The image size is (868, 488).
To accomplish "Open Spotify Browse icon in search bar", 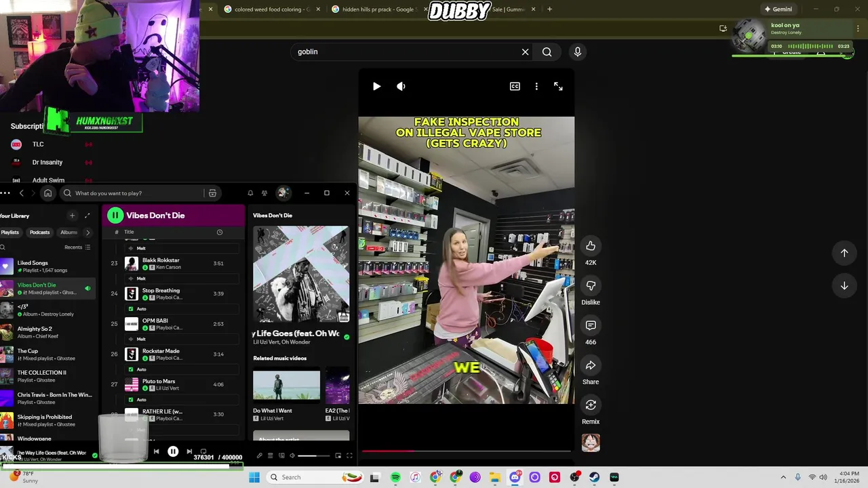I will 212,193.
